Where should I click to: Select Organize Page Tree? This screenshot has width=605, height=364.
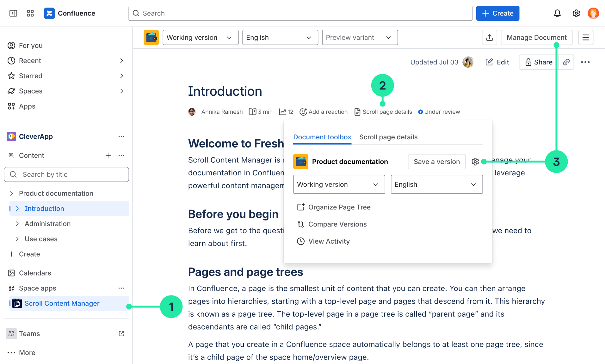[334, 207]
